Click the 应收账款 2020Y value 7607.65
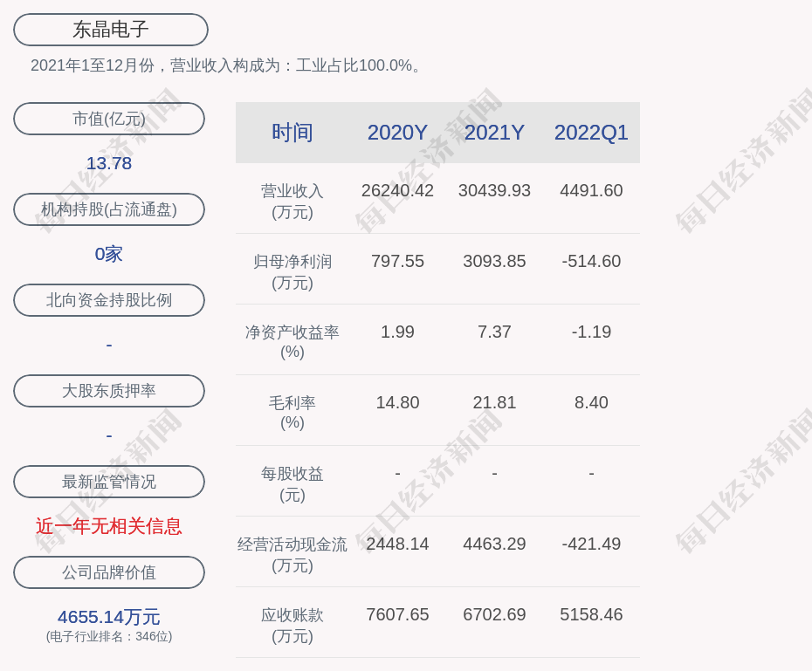Screen dimensions: 812x671 [x=397, y=614]
